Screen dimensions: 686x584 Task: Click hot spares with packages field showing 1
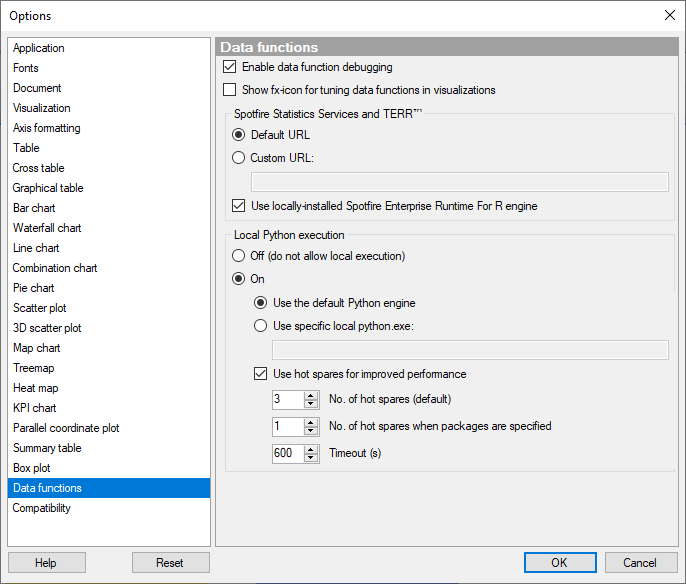pos(288,426)
